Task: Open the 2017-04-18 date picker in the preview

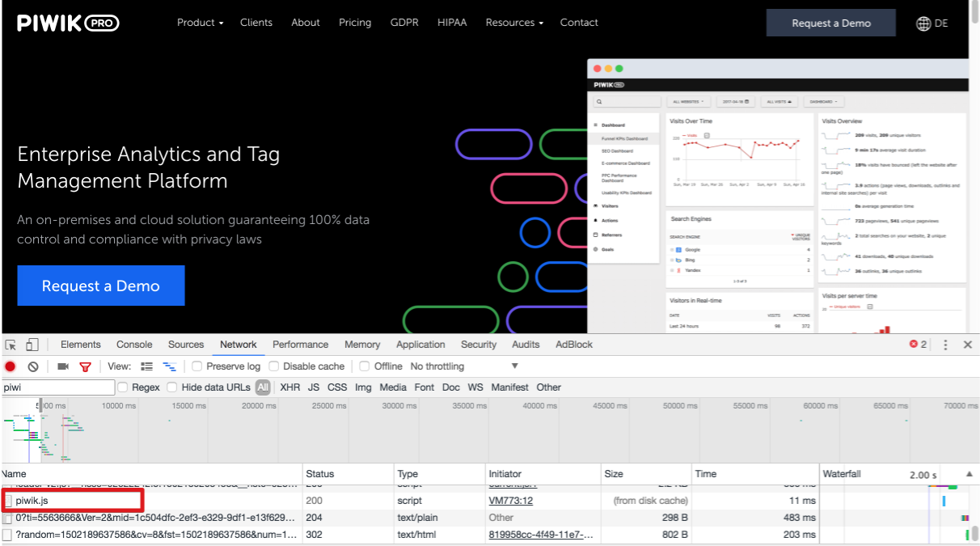Action: coord(737,102)
